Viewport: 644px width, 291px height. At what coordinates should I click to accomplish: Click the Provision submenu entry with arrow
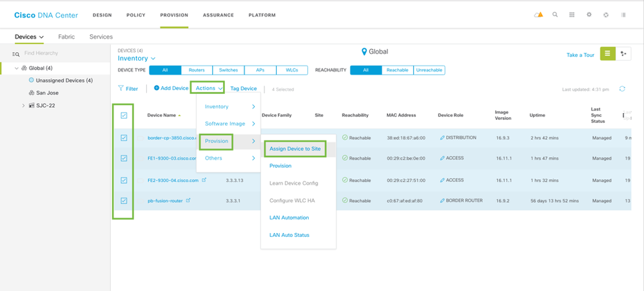(x=229, y=141)
